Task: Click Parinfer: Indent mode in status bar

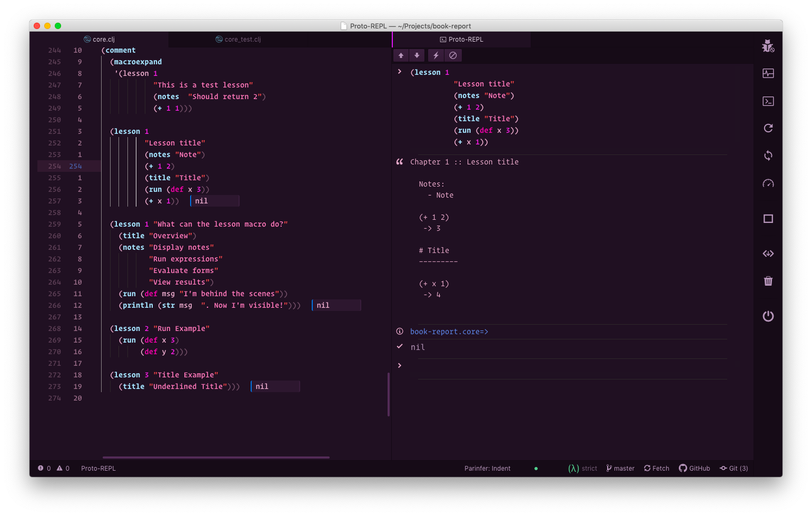Action: (487, 468)
